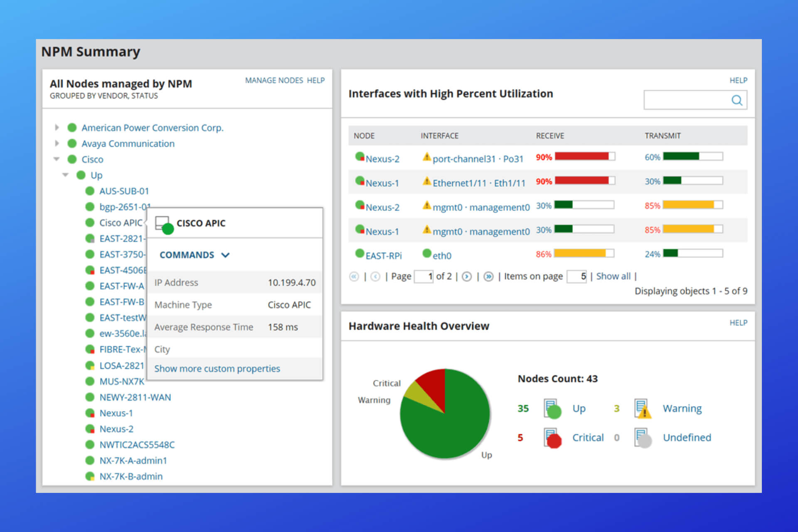
Task: Click 86% receive bar for EAST-RPi
Action: [584, 254]
